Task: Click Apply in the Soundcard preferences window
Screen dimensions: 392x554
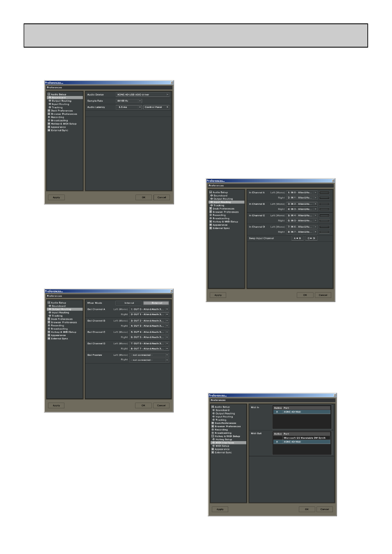Action: click(x=56, y=197)
